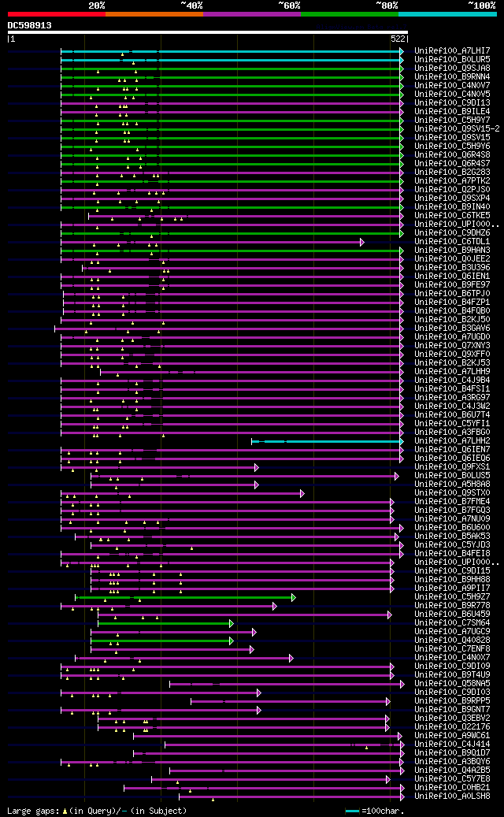Select hit label UniRef100_B0LUR5

452,60
